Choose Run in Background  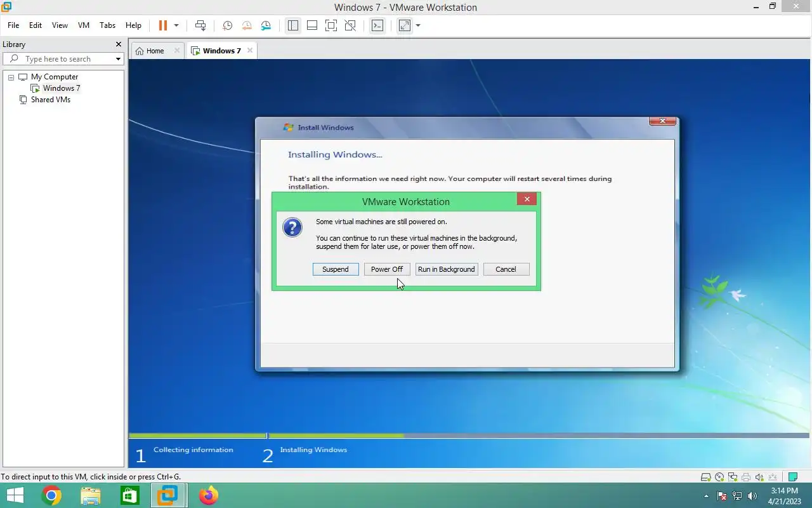(x=447, y=269)
